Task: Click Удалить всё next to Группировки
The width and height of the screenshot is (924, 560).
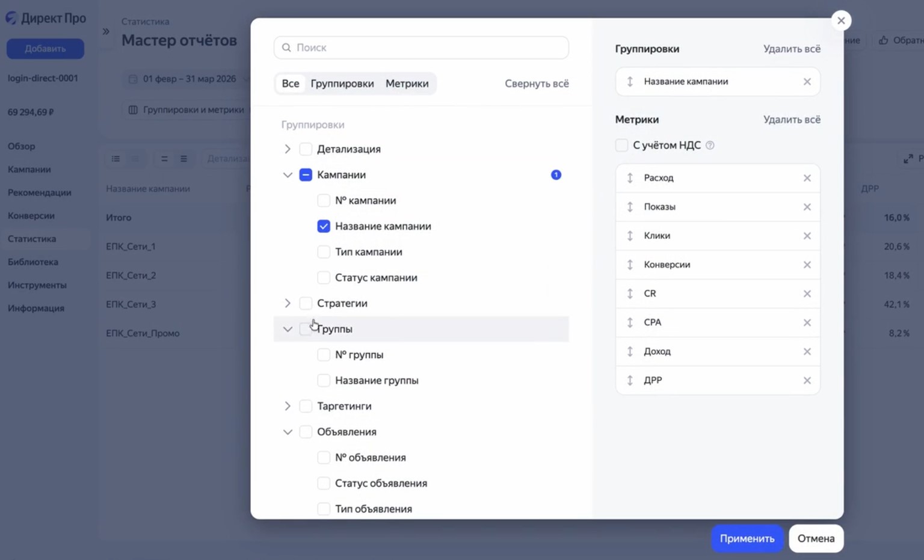Action: 792,49
